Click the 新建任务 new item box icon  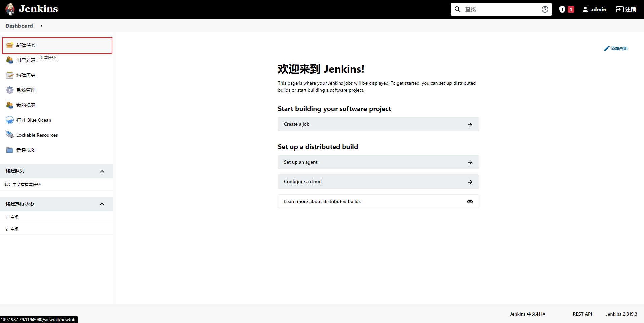(10, 45)
